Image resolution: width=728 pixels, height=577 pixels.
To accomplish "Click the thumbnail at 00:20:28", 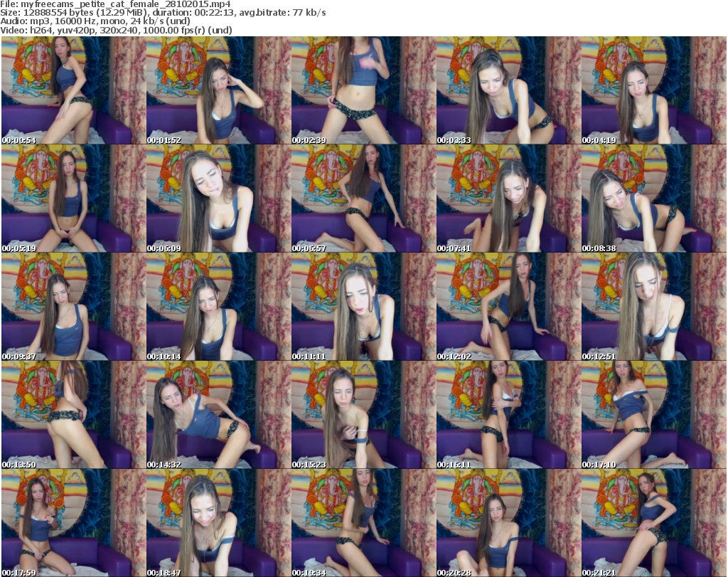I will coord(508,523).
